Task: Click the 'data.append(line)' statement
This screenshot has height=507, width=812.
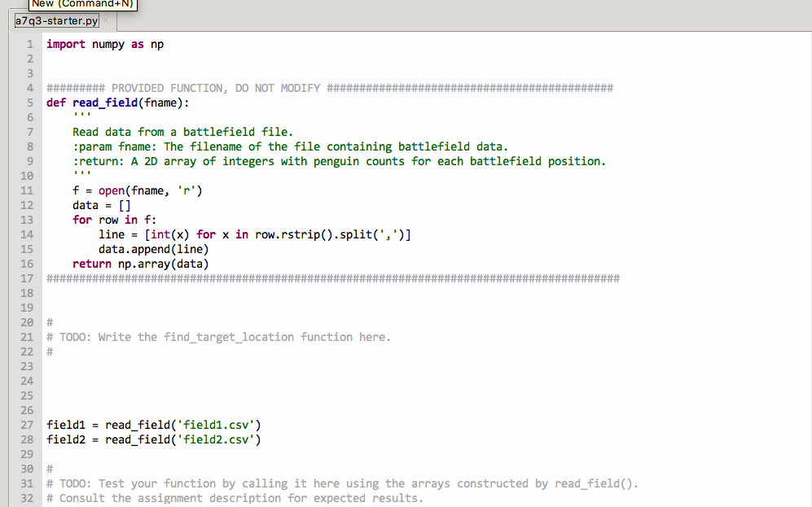Action: (153, 249)
